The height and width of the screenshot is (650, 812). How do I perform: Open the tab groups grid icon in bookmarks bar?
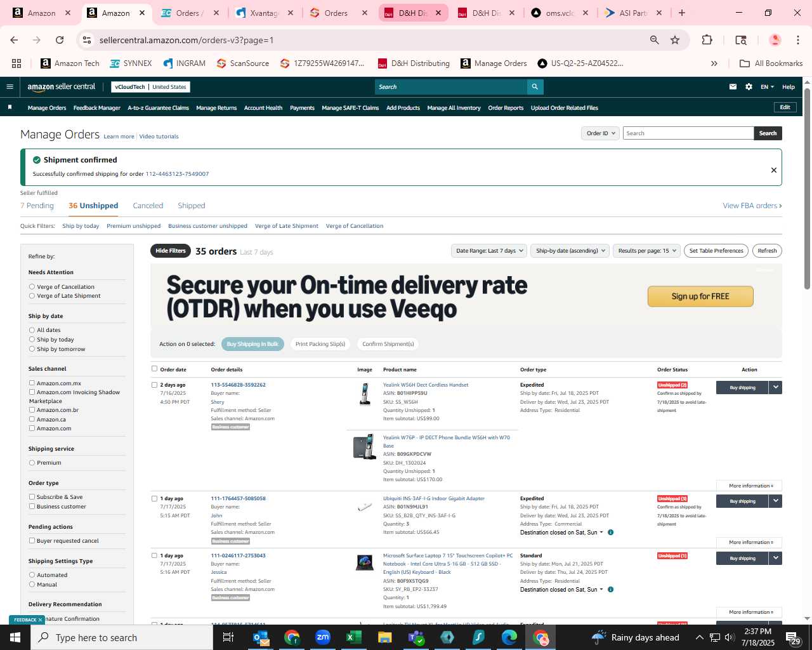pos(16,63)
